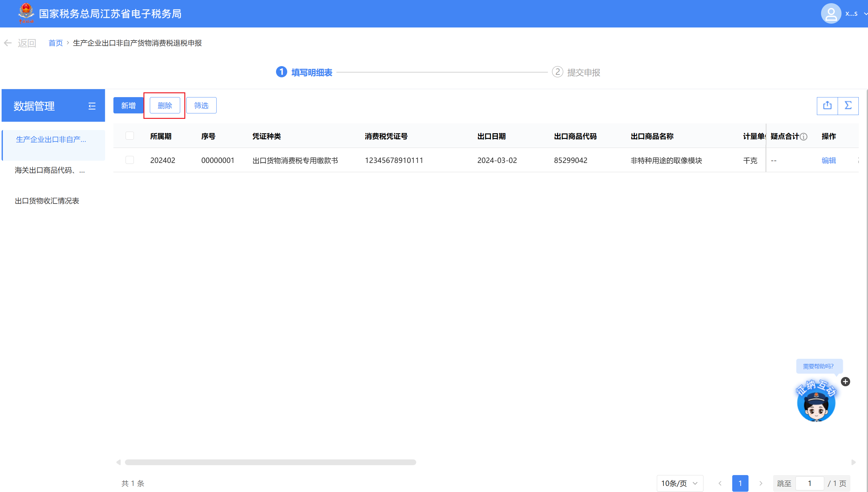868x492 pixels.
Task: Collapse the 数据管理 sidebar menu icon
Action: coord(92,106)
